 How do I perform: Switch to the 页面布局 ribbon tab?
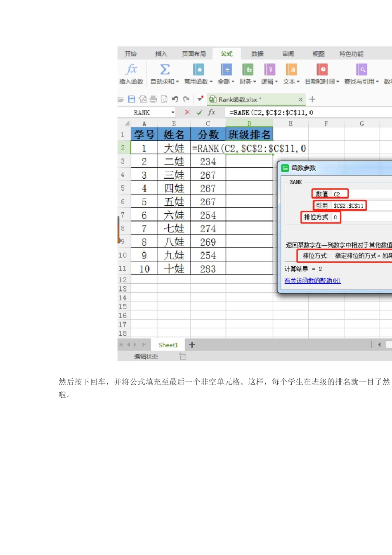pyautogui.click(x=194, y=54)
